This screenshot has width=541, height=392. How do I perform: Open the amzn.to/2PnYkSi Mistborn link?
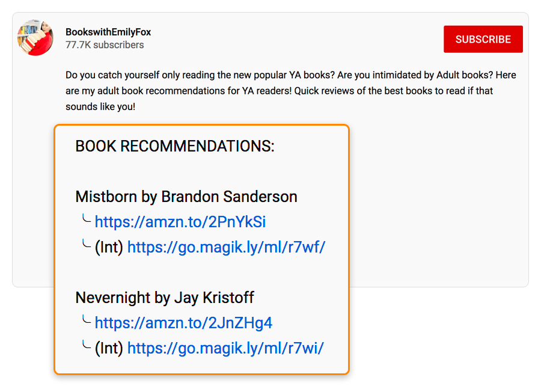pos(180,222)
